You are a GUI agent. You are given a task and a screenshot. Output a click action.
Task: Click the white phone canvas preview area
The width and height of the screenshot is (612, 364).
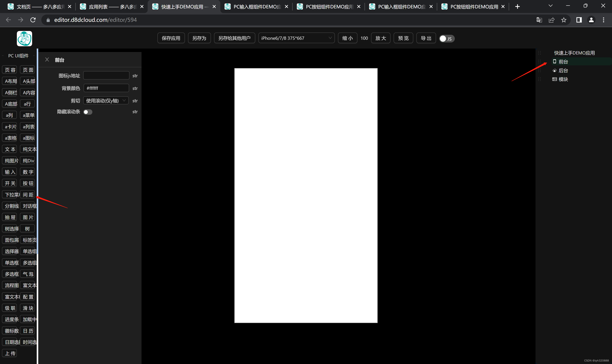point(306,196)
